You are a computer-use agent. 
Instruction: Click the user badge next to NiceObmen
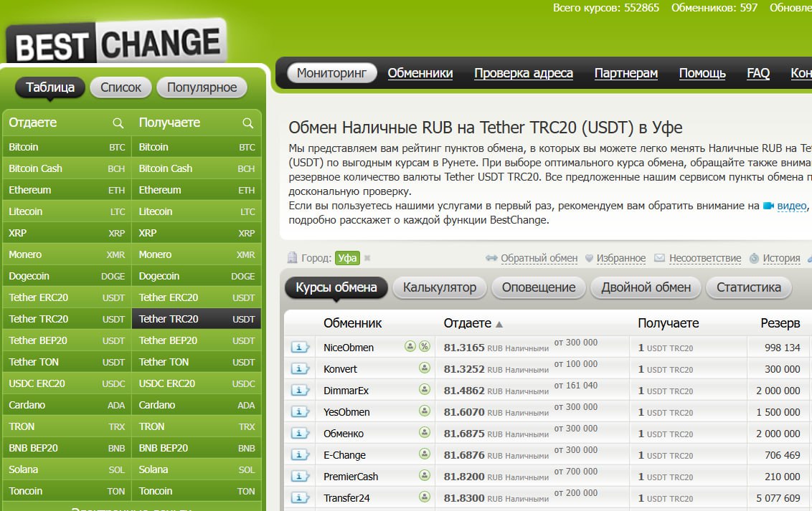pyautogui.click(x=410, y=347)
